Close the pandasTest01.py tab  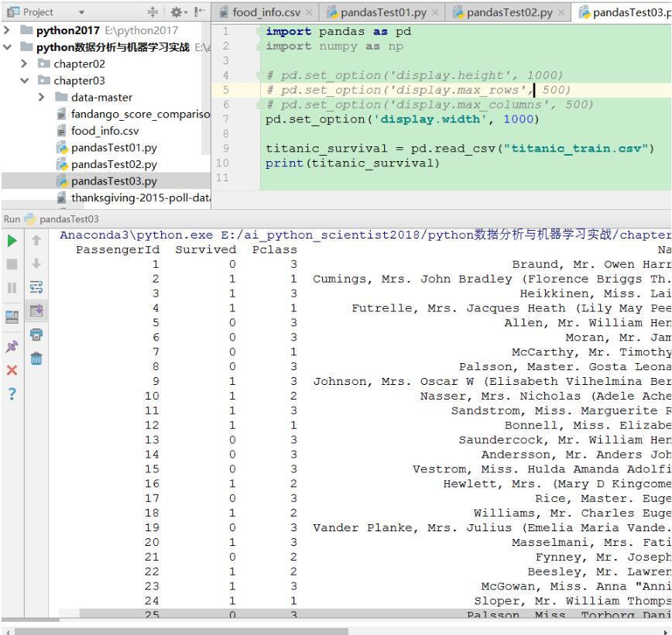[435, 13]
